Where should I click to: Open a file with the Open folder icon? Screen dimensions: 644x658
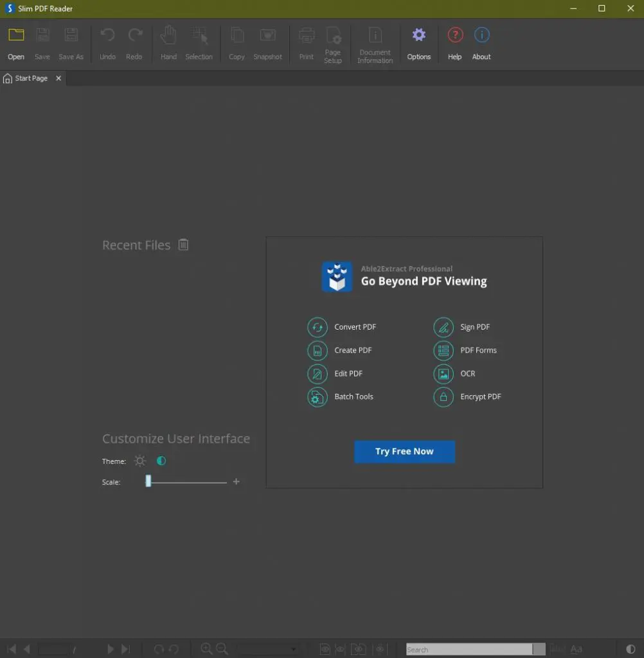[16, 35]
